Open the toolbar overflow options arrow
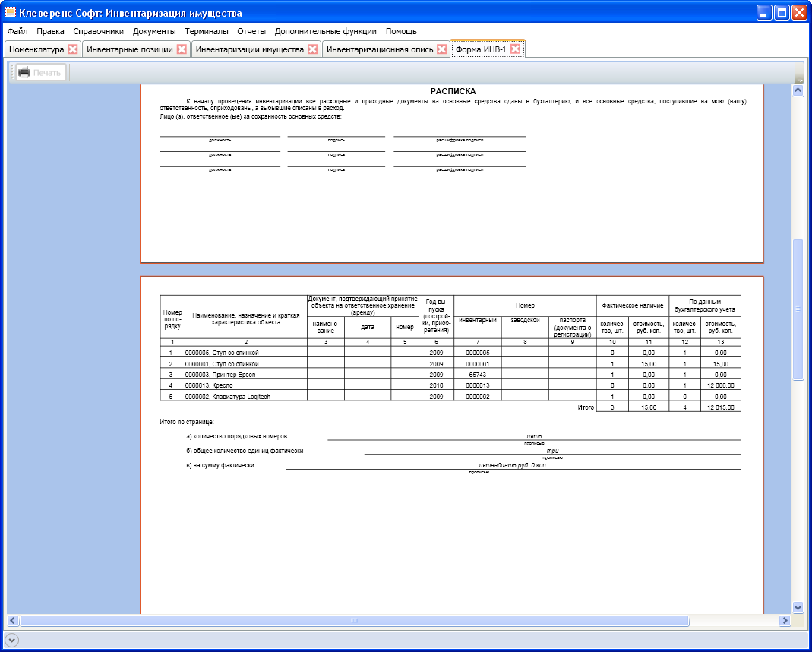The image size is (812, 652). tap(800, 79)
